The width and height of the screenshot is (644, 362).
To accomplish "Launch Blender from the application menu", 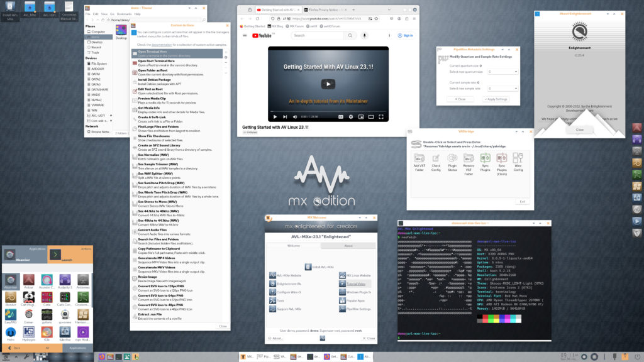I will pyautogui.click(x=11, y=299).
